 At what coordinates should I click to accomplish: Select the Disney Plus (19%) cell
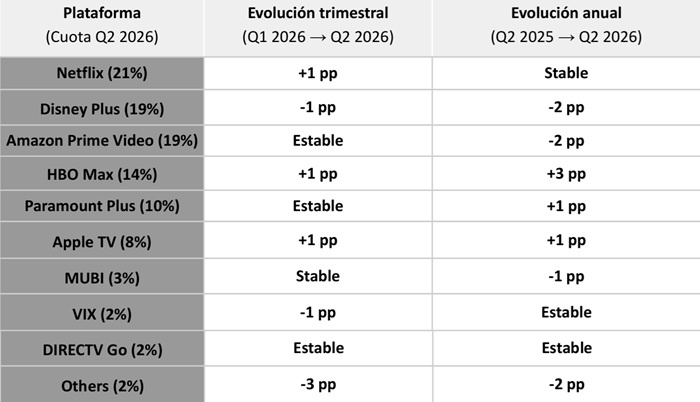[102, 108]
